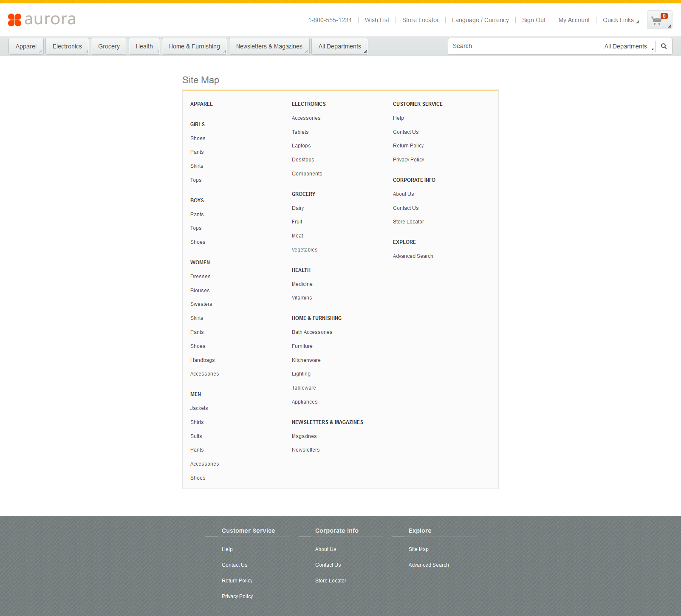Open Advanced Search in site map
This screenshot has width=681, height=616.
click(413, 256)
